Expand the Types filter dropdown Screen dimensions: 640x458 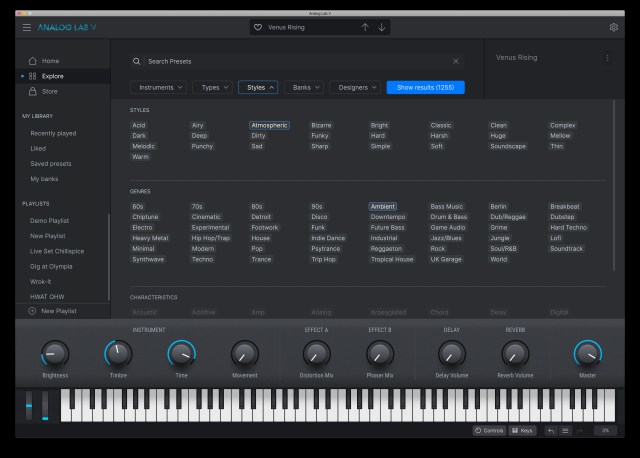coord(213,87)
